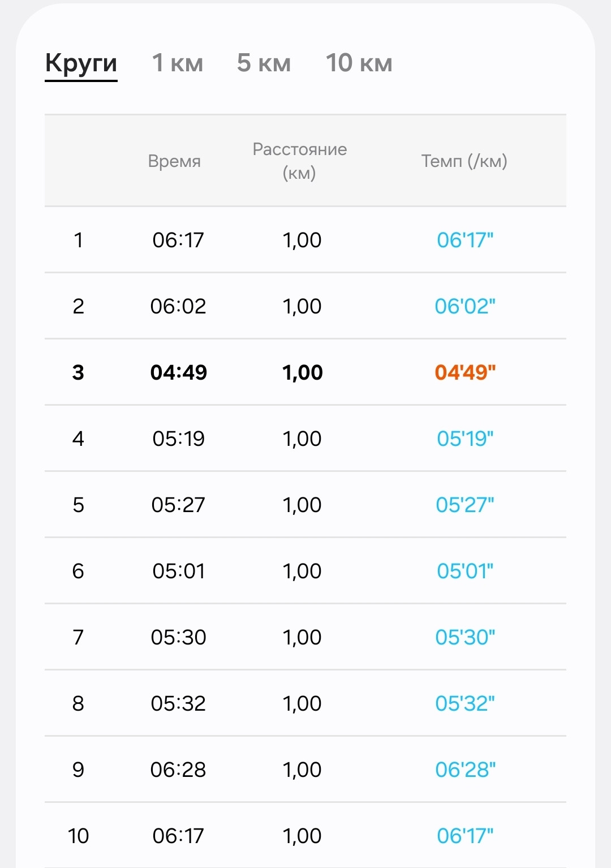The width and height of the screenshot is (611, 868).
Task: Open the 1 км tab
Action: (178, 63)
